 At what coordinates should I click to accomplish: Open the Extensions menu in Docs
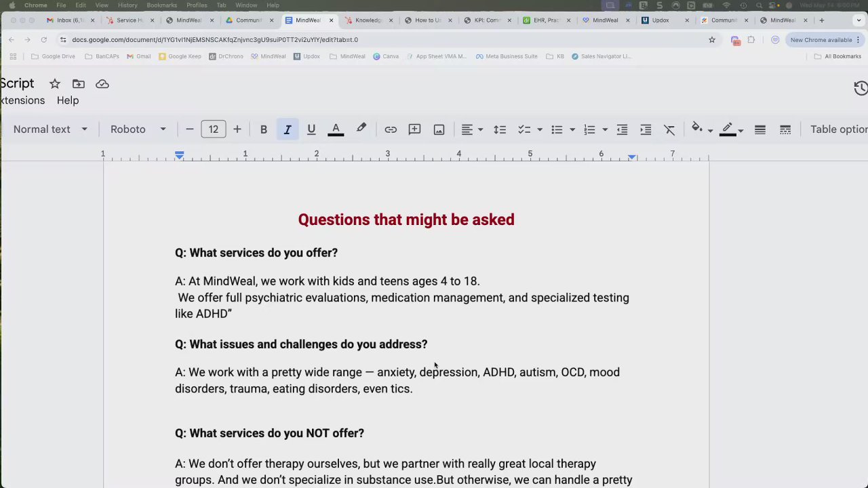22,100
